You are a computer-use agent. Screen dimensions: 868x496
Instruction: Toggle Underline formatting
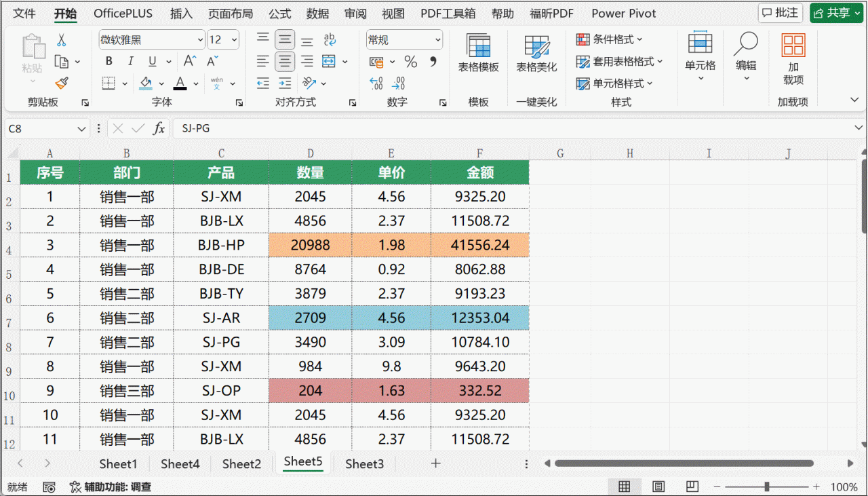pyautogui.click(x=152, y=61)
